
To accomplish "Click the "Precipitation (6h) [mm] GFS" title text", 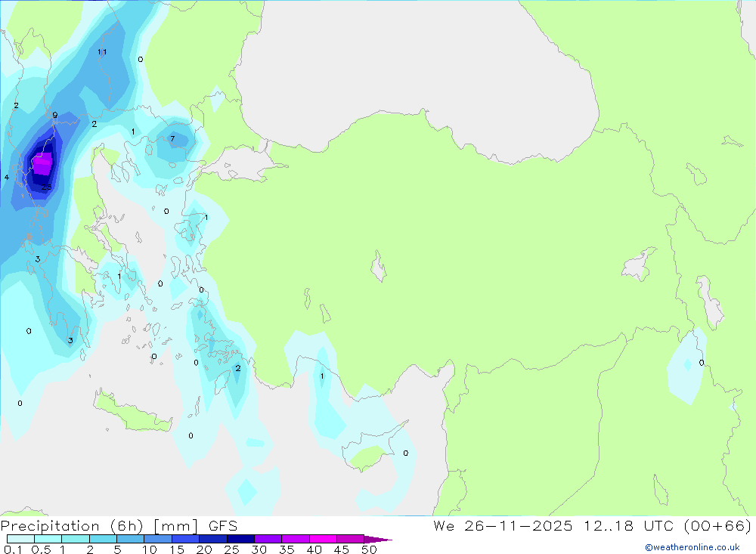I will [119, 526].
